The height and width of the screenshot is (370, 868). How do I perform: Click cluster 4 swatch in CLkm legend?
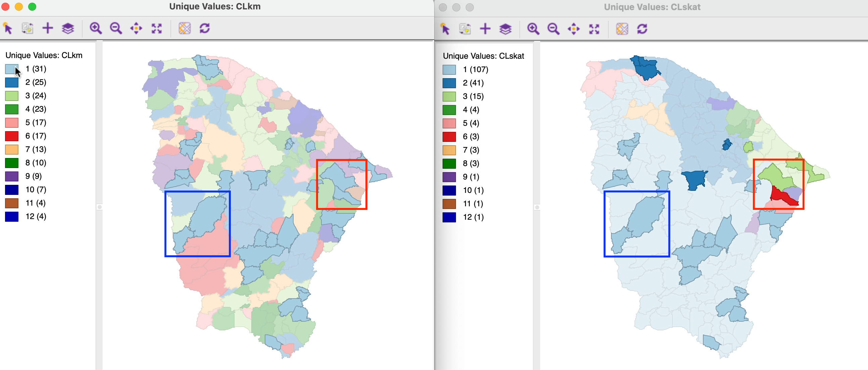[12, 109]
